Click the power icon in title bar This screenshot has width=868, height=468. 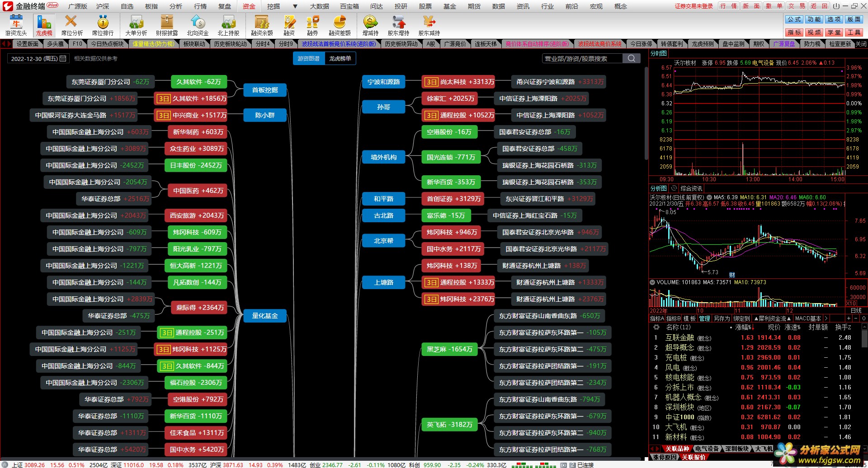tap(835, 6)
